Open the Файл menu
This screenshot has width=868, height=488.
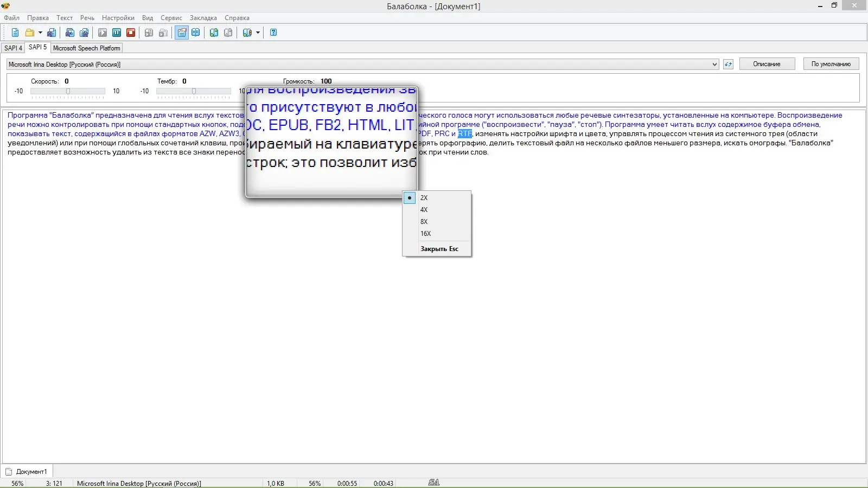click(x=12, y=18)
